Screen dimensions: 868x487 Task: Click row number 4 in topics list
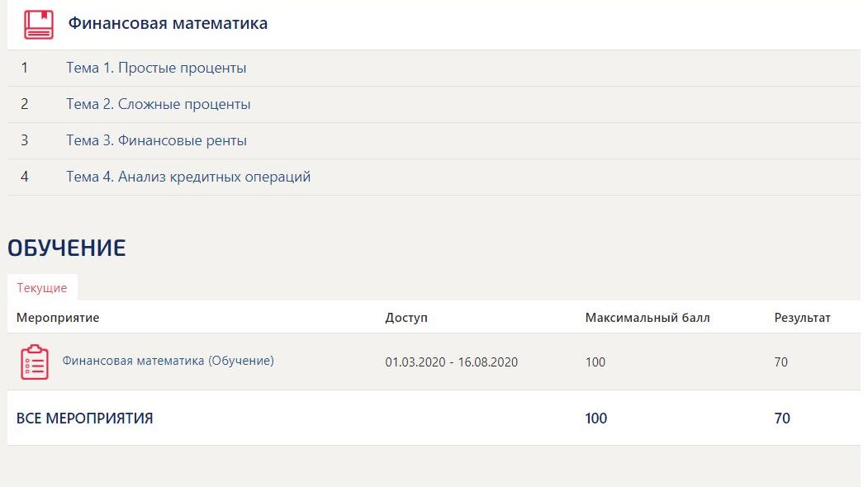[25, 177]
